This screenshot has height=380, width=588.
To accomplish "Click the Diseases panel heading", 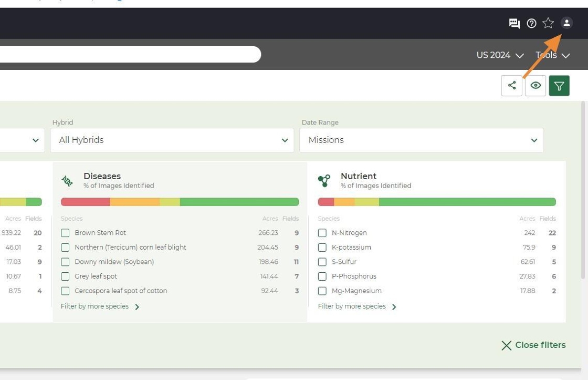I will click(x=102, y=176).
